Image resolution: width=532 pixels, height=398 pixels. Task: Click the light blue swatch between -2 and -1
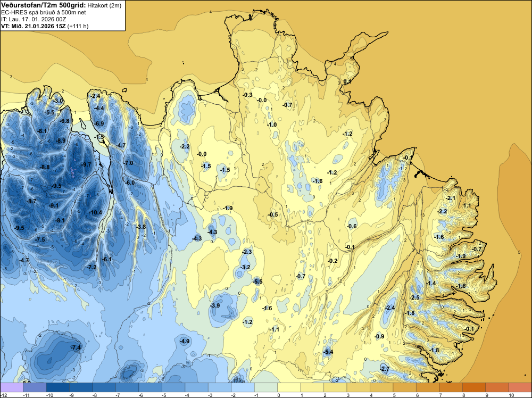pos(243,387)
